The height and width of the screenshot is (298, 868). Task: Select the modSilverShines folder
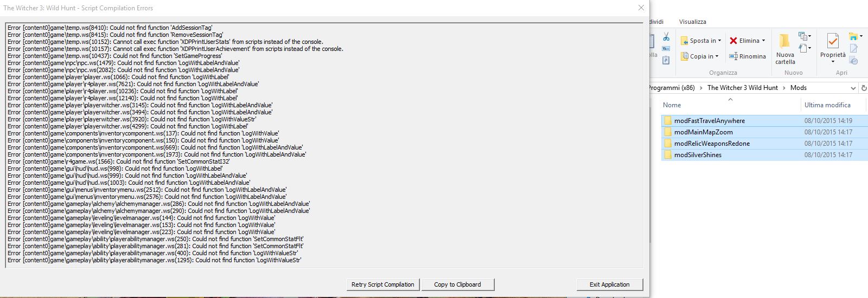tap(698, 155)
